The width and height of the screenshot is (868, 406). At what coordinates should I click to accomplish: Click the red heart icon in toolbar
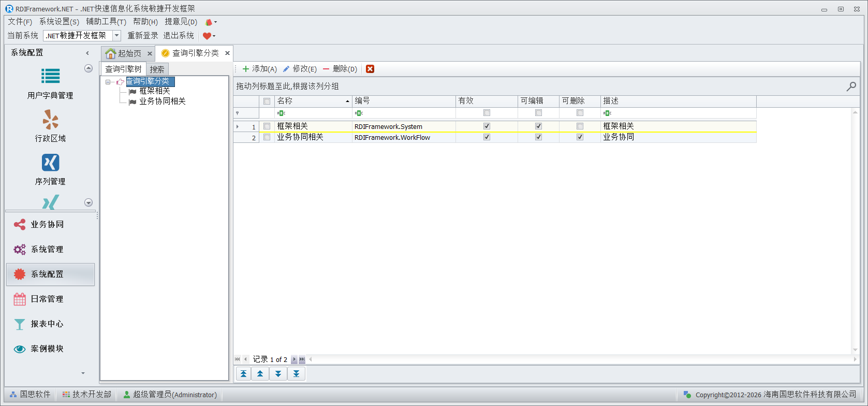point(207,36)
